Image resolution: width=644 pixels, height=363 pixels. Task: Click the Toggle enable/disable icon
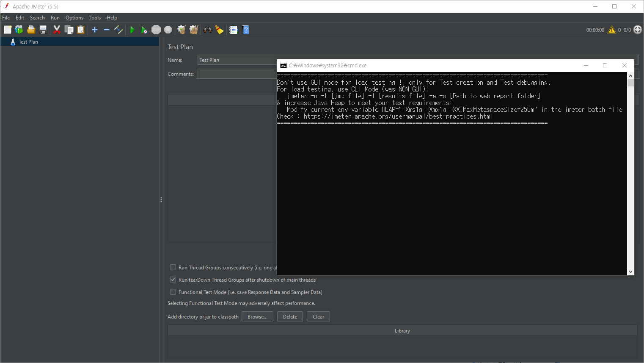[118, 30]
